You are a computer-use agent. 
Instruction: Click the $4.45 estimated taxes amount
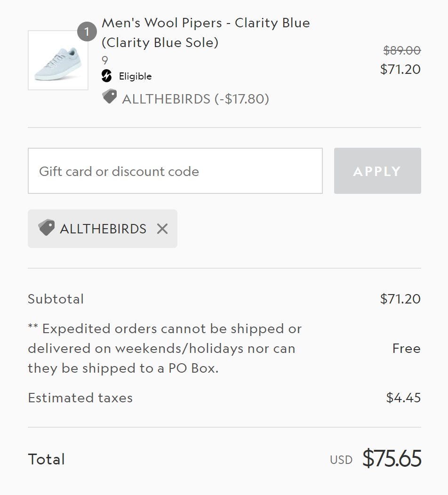point(403,398)
